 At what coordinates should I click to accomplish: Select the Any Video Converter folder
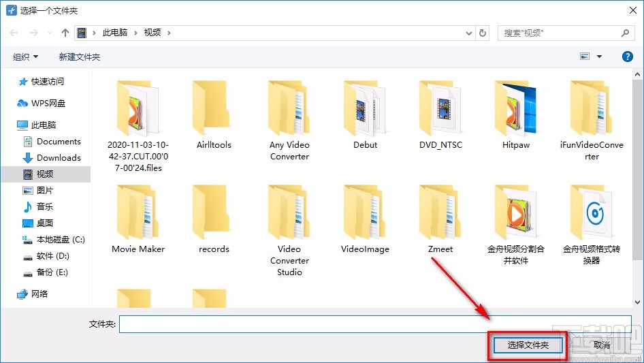click(289, 120)
